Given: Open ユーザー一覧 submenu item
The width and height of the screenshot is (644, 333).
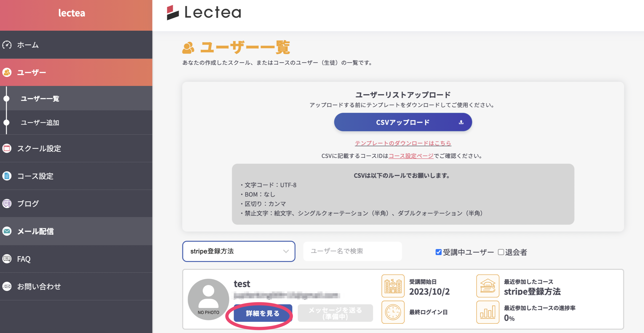Looking at the screenshot, I should click(x=40, y=98).
